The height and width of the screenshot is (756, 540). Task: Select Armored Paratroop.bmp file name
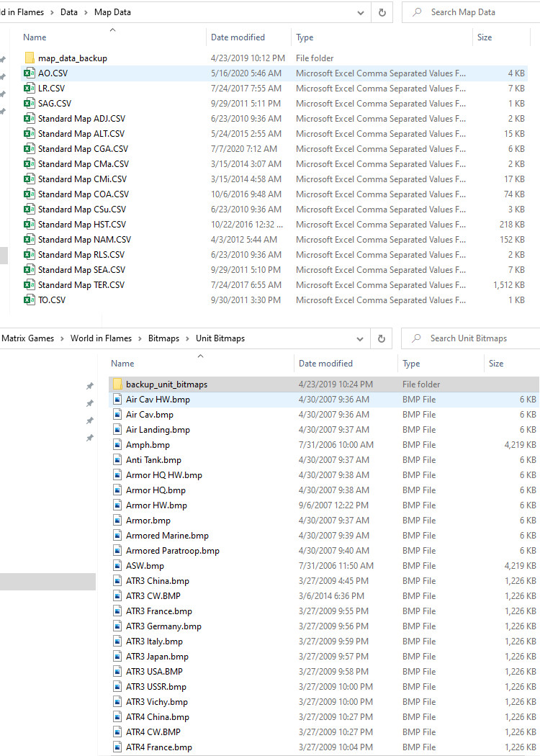pyautogui.click(x=173, y=551)
